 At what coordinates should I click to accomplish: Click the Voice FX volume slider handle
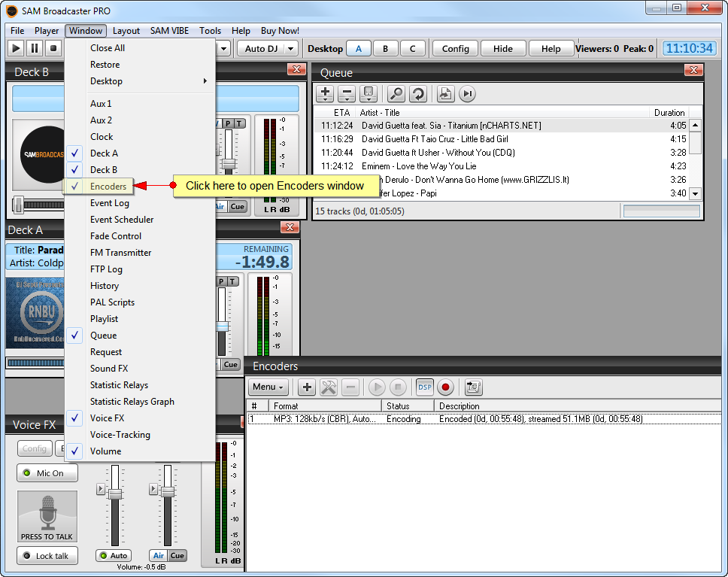(115, 493)
